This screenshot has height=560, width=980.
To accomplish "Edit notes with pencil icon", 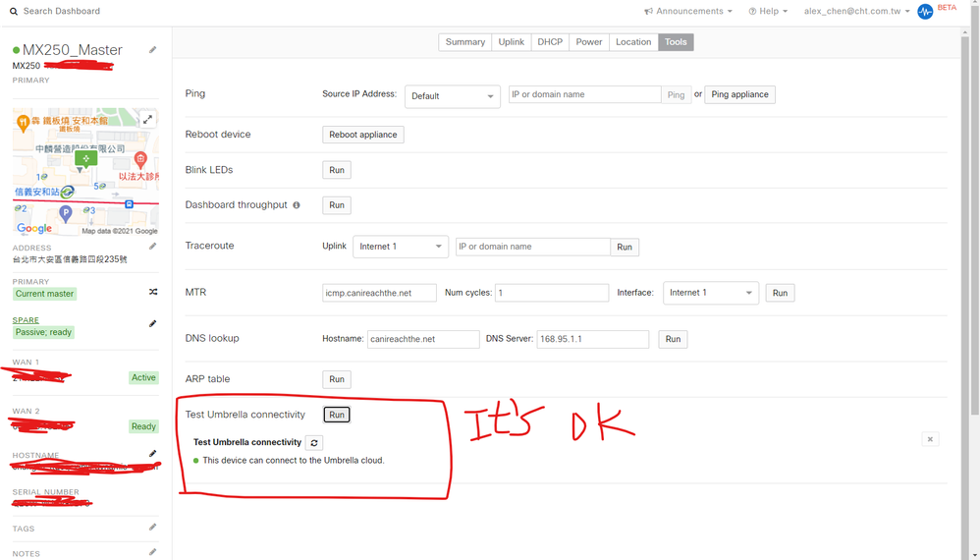I will 152,552.
